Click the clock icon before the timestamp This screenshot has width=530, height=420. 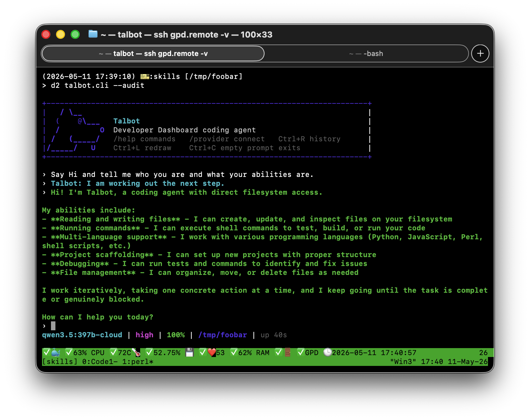tap(327, 353)
